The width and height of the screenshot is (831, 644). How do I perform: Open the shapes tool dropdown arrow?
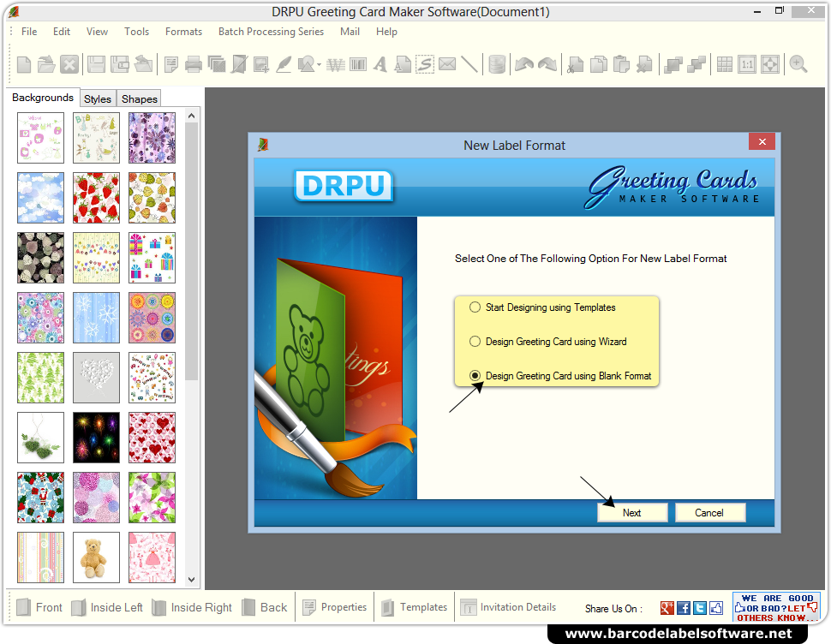pyautogui.click(x=319, y=65)
